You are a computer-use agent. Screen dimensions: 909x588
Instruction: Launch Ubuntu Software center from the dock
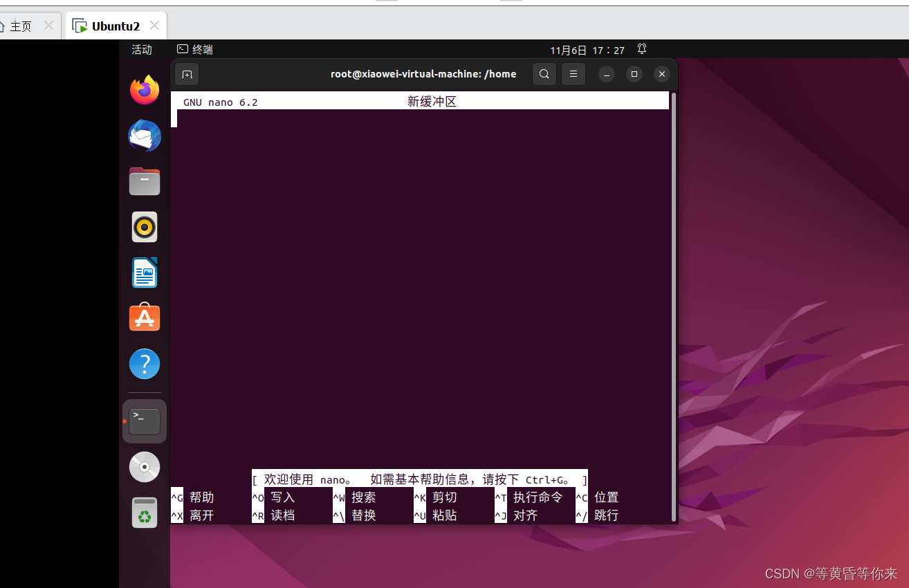pos(144,318)
